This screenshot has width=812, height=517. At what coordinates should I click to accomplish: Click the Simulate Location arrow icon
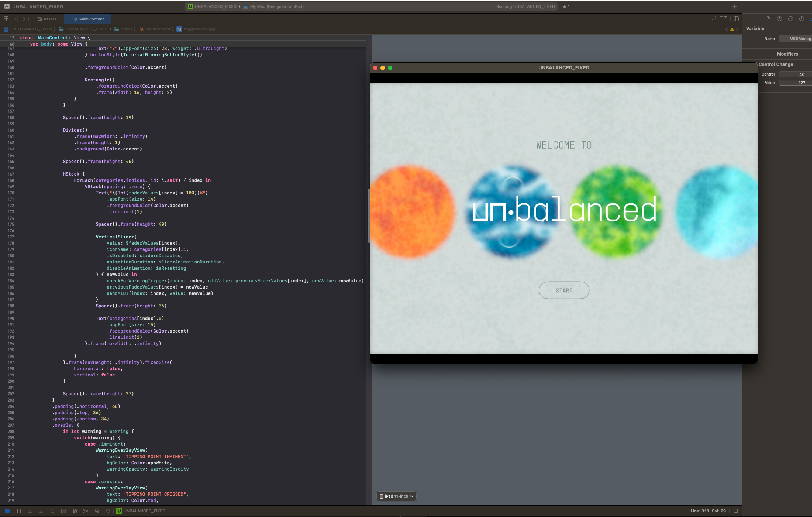pos(108,511)
